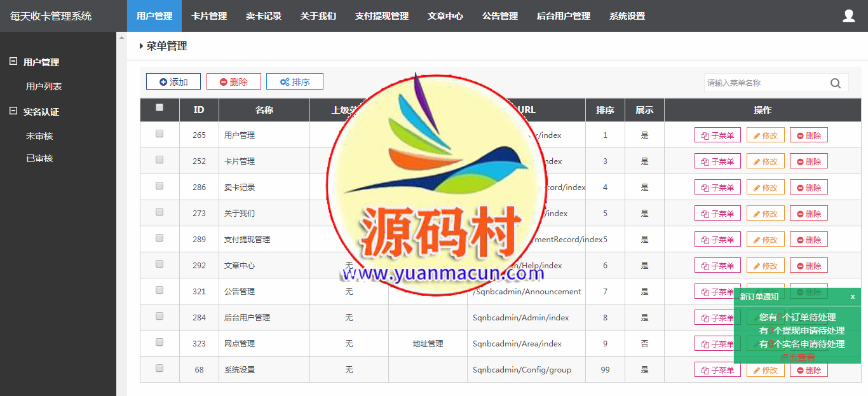Click the user profile icon in top bar
The image size is (868, 396).
pos(848,16)
